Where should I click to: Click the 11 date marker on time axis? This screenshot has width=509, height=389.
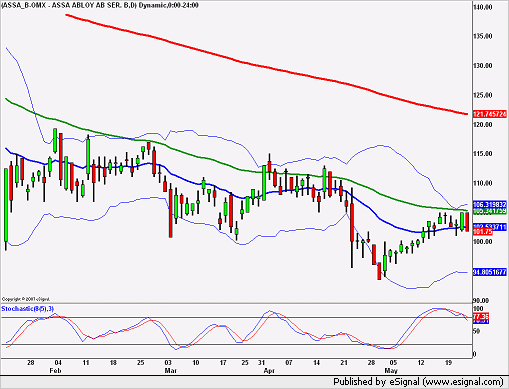86,363
